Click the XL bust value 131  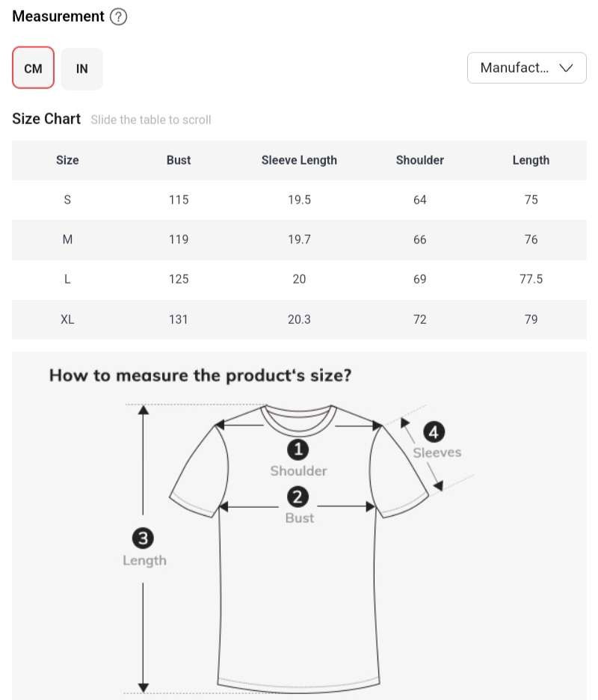coord(179,319)
